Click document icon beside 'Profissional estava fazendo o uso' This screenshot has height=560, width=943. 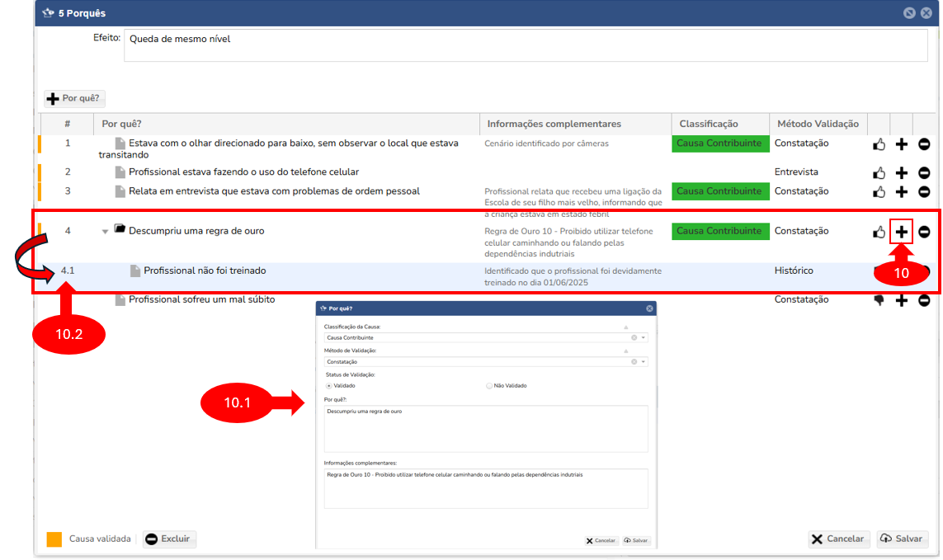(120, 172)
